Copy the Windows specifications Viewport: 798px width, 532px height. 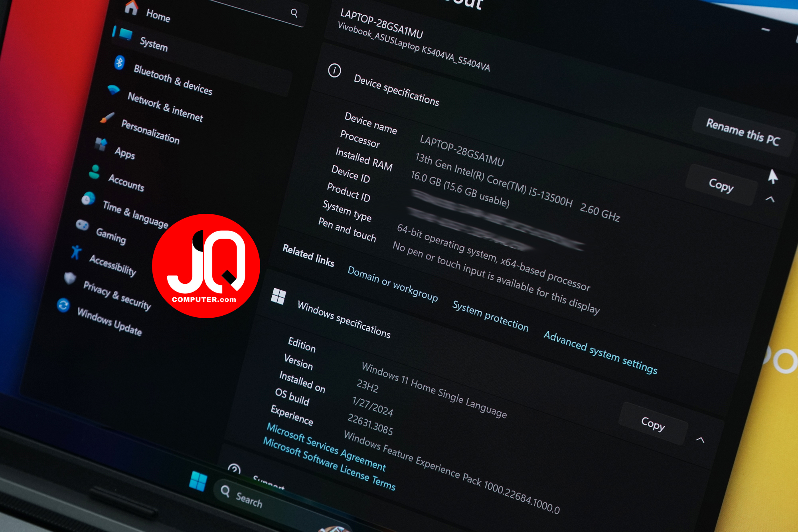[x=653, y=423]
